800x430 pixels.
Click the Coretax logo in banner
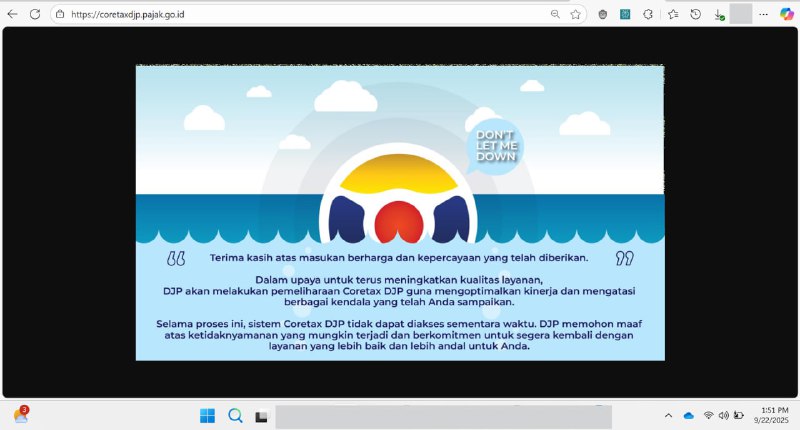pyautogui.click(x=399, y=202)
